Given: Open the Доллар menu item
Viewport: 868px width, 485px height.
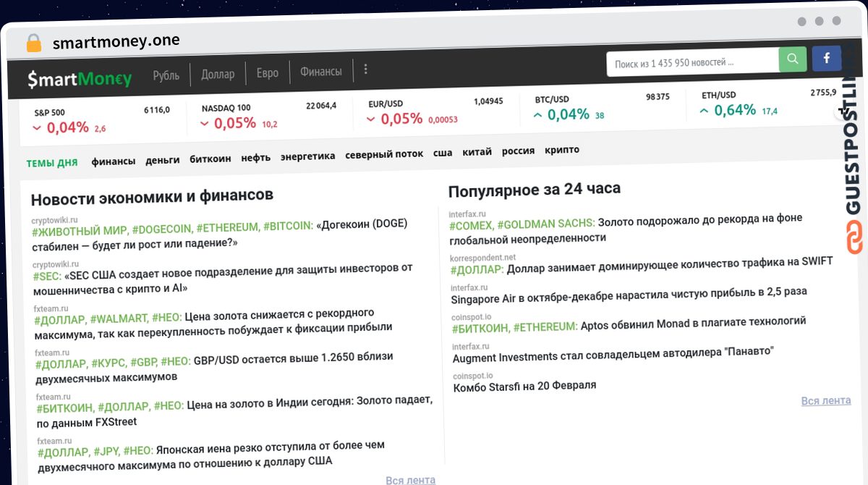Looking at the screenshot, I should point(218,74).
